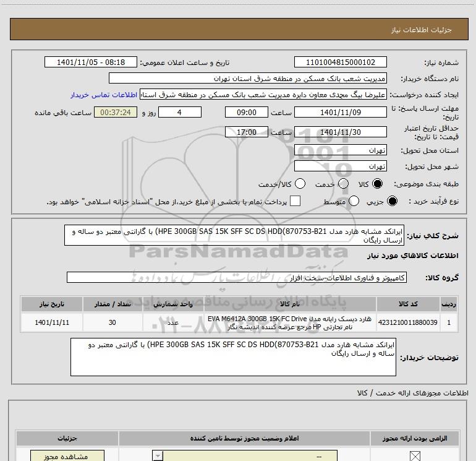Click the request creator name field
This screenshot has width=476, height=461.
click(263, 95)
